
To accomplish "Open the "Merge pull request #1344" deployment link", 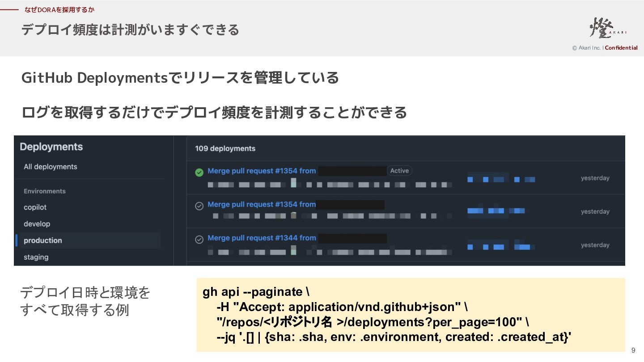I will tap(262, 238).
